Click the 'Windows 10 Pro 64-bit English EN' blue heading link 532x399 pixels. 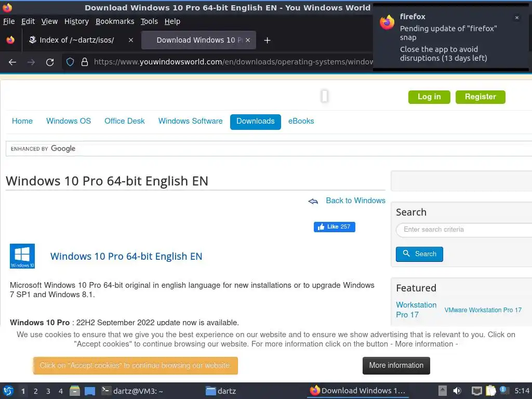coord(126,256)
